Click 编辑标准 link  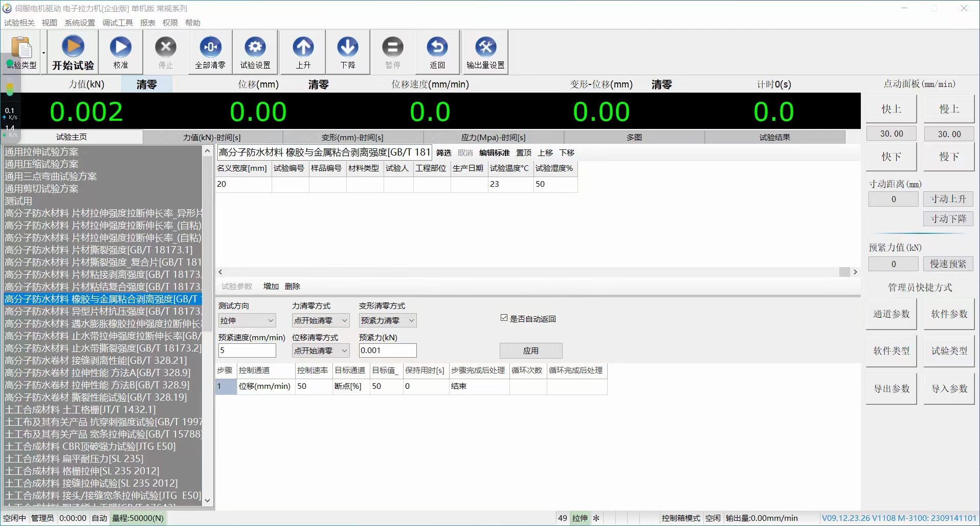[494, 153]
